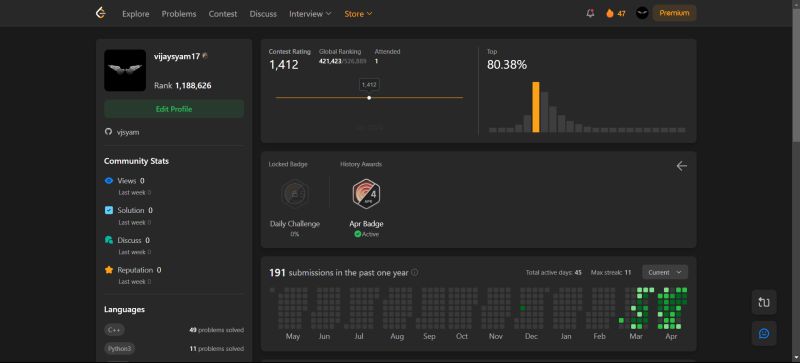This screenshot has height=363, width=800.
Task: Click the 1,412 point on rating line
Action: [369, 98]
